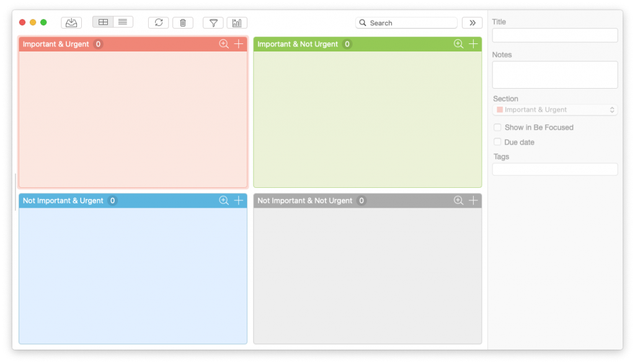Click the green fullscreen window button

(43, 22)
